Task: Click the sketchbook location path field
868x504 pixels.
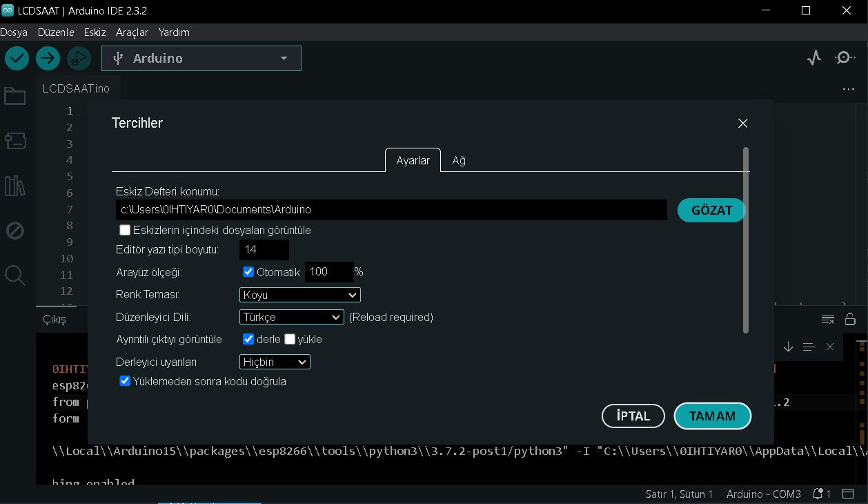Action: point(391,210)
